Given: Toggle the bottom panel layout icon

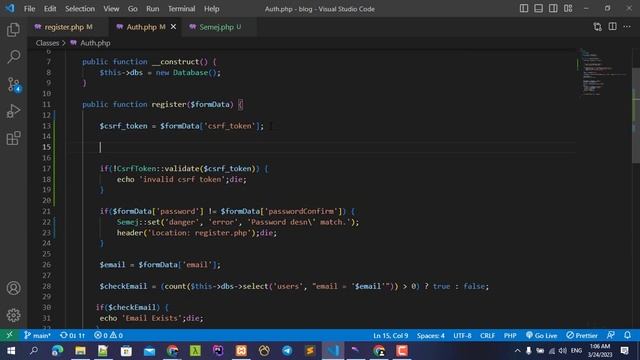Looking at the screenshot, I should click(x=538, y=9).
